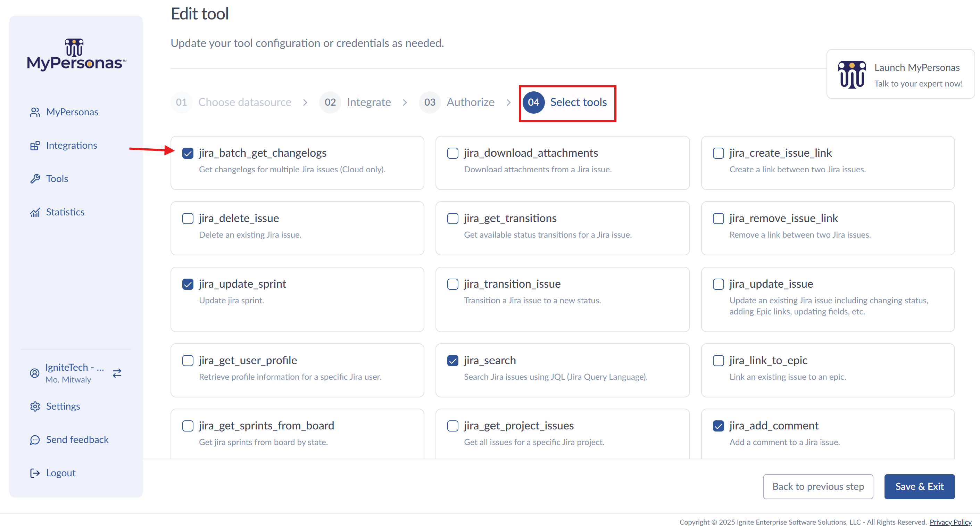Enable jira_get_project_issues checkbox
Screen dimensions: 980x526
pyautogui.click(x=453, y=426)
